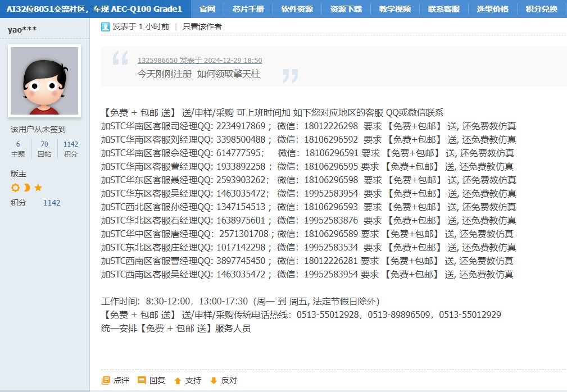Open the 软件资源 menu item
The image size is (567, 392).
(297, 9)
